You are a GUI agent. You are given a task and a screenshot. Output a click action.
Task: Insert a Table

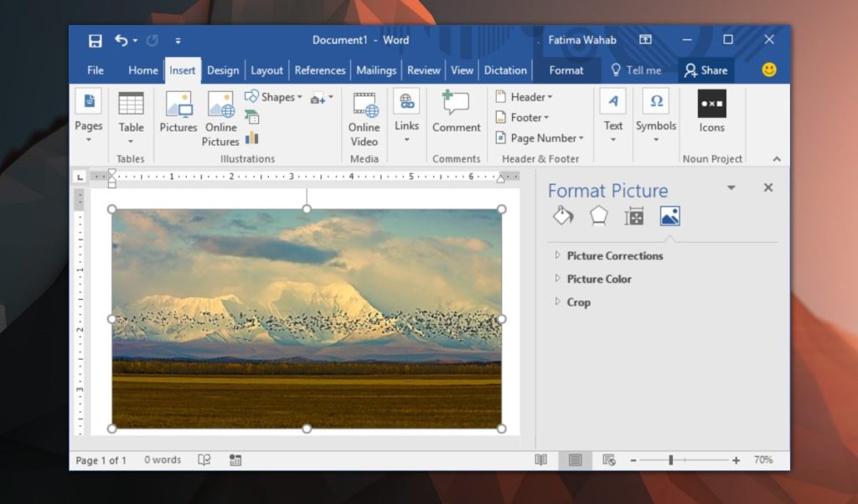[131, 117]
